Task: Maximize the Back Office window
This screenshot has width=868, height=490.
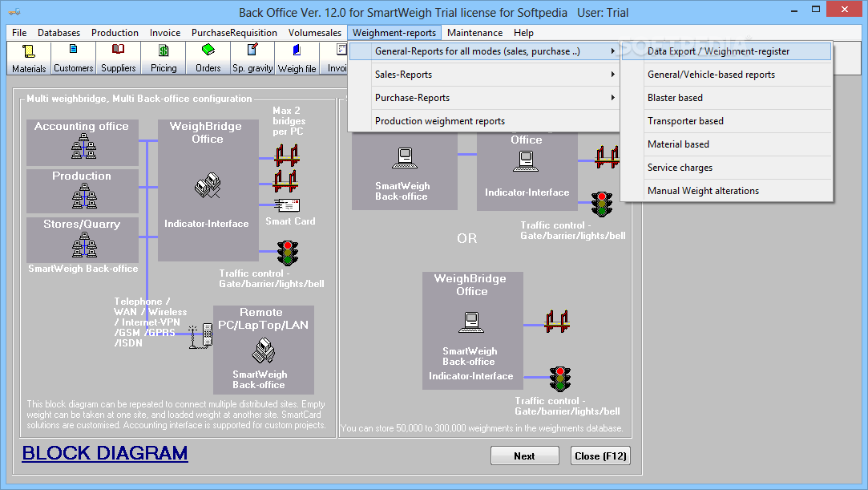Action: tap(816, 9)
